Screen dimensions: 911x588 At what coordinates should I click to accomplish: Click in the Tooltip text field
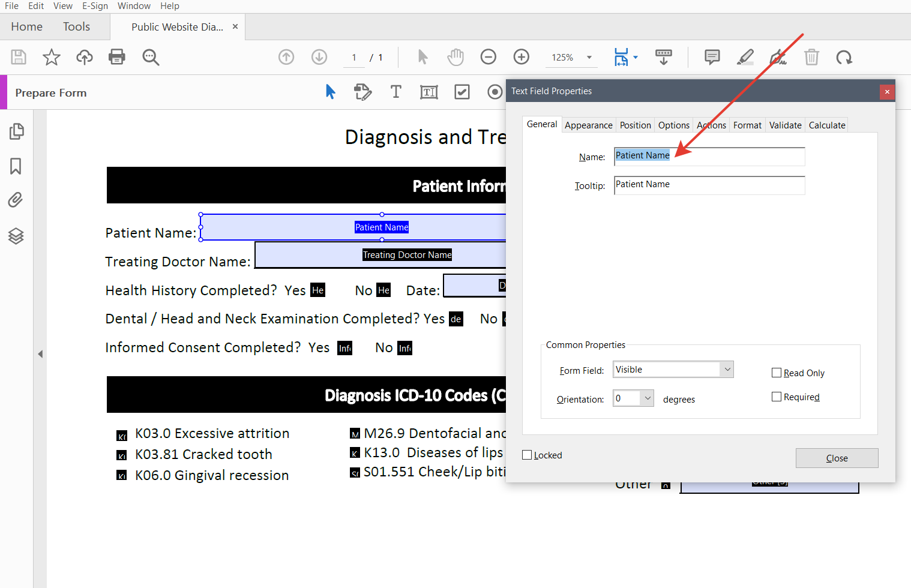tap(709, 185)
